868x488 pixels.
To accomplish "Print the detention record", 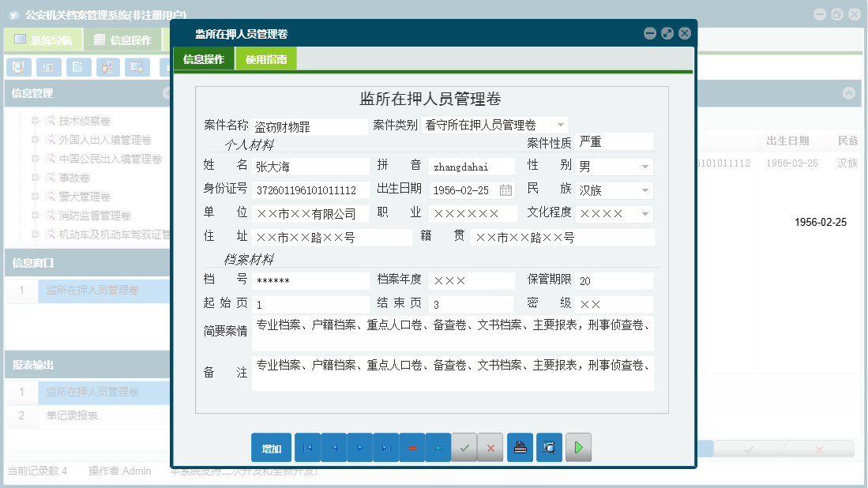I will click(x=520, y=447).
